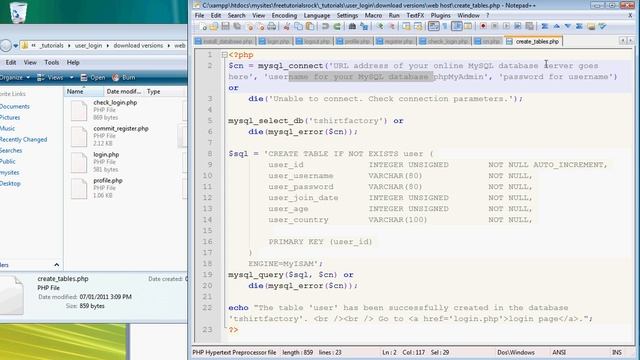Click the Playback macro icon

[507, 26]
